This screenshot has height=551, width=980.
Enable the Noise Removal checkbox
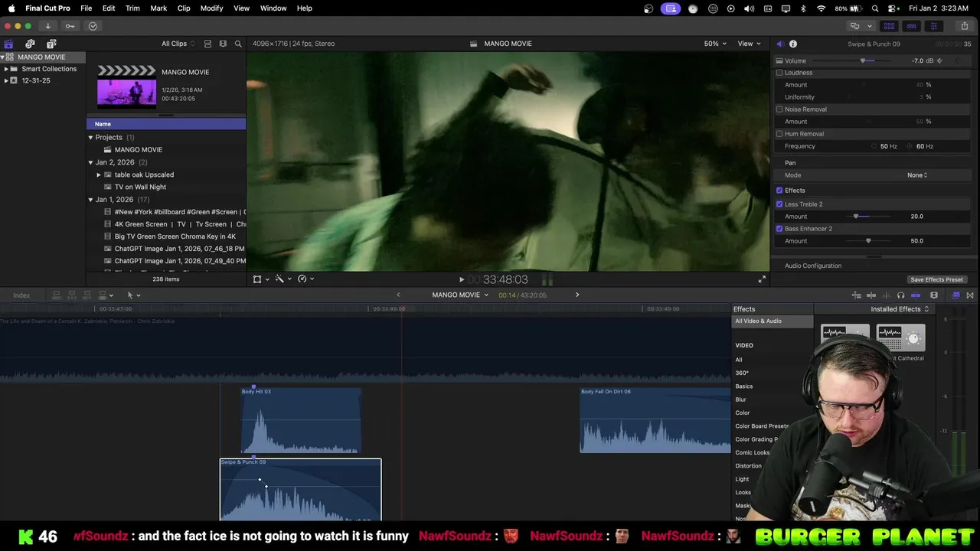(x=779, y=109)
